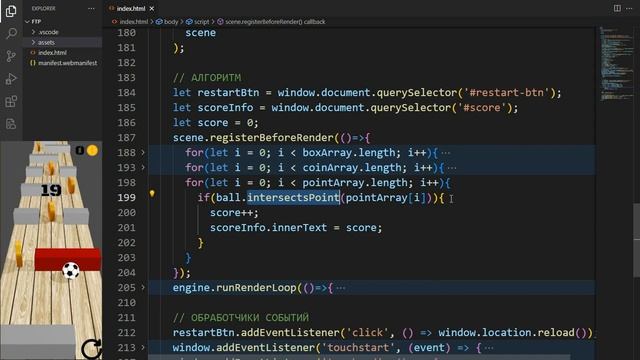Click index.html in the breadcrumb path

click(x=133, y=22)
